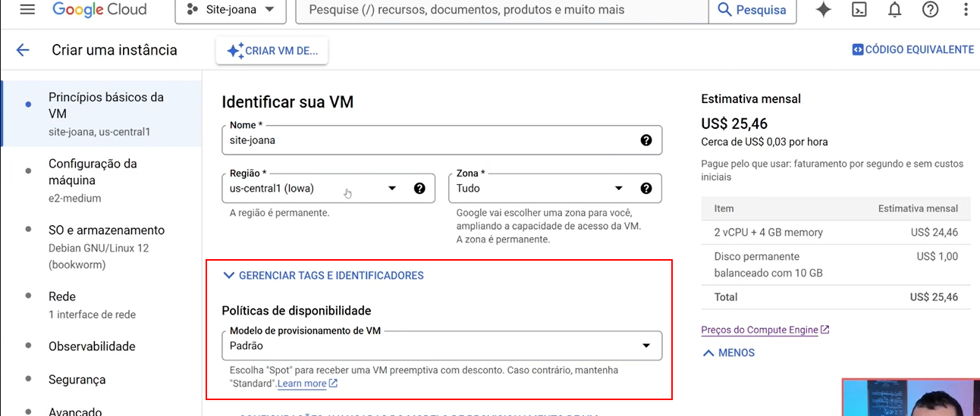
Task: Select Observabilidade section
Action: tap(102, 346)
